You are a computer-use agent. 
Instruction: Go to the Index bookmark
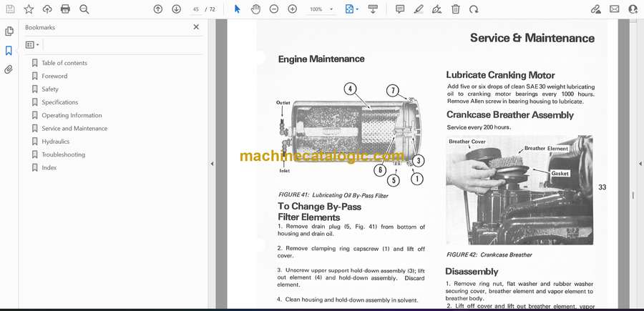(x=49, y=168)
